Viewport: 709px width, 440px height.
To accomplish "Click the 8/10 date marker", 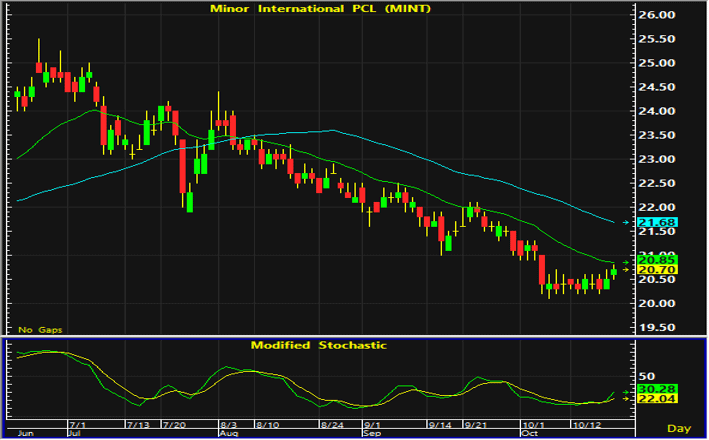I will 267,425.
